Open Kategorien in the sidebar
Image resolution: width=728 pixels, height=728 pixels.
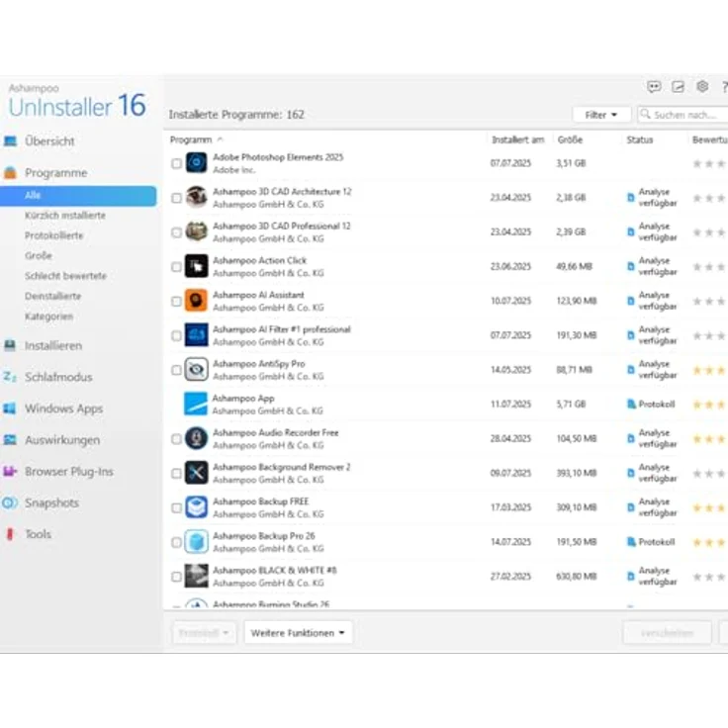[x=48, y=317]
